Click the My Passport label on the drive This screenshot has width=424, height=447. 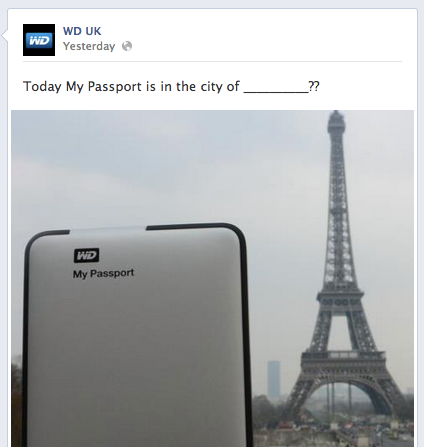click(104, 273)
